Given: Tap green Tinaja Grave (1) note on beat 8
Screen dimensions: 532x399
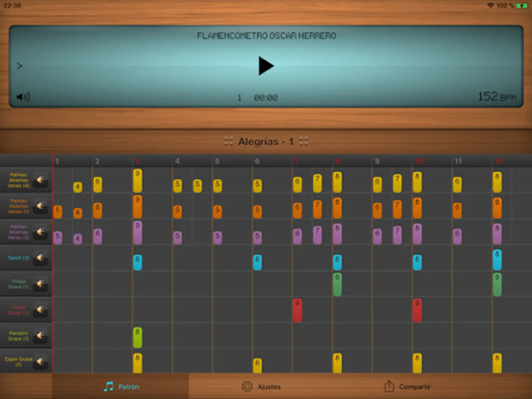Looking at the screenshot, I should (x=337, y=285).
